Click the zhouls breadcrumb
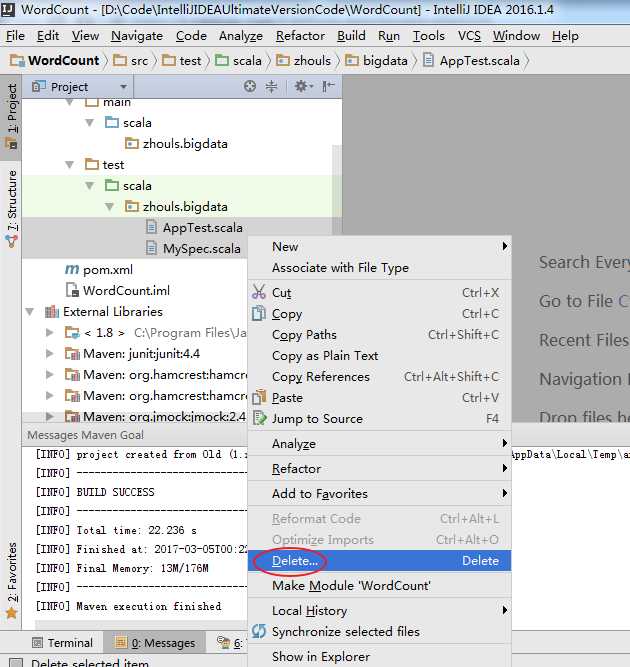Screen dimensions: 630x667 (x=303, y=60)
